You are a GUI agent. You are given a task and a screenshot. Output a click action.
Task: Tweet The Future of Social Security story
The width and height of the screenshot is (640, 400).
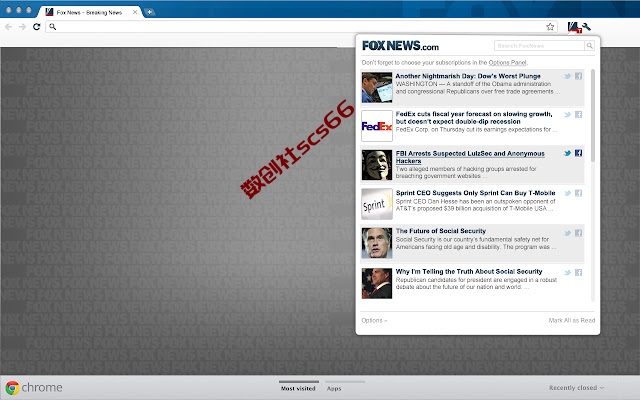567,233
